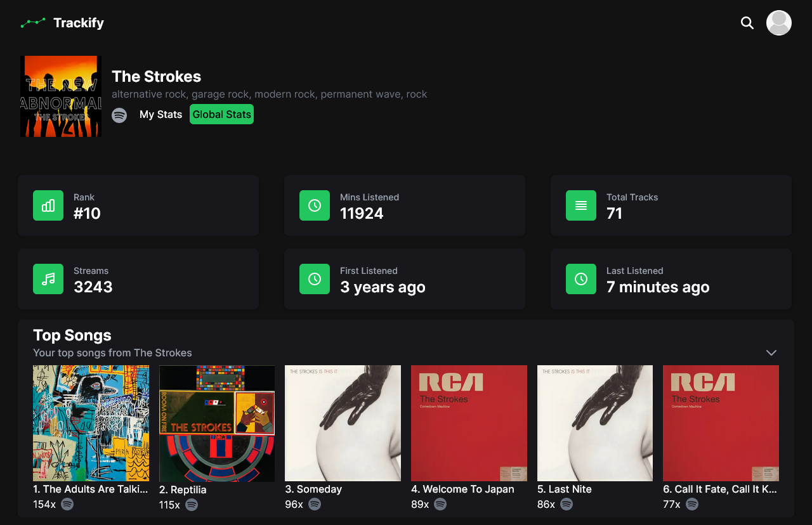Open the Someday album cover

coord(343,423)
